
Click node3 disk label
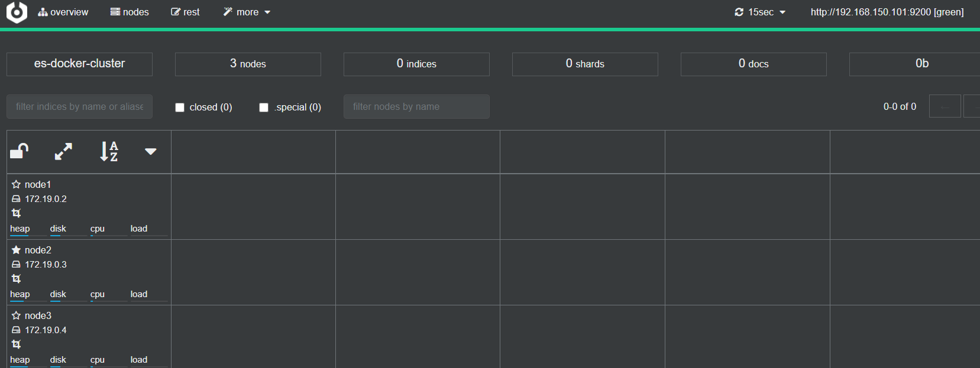point(58,359)
